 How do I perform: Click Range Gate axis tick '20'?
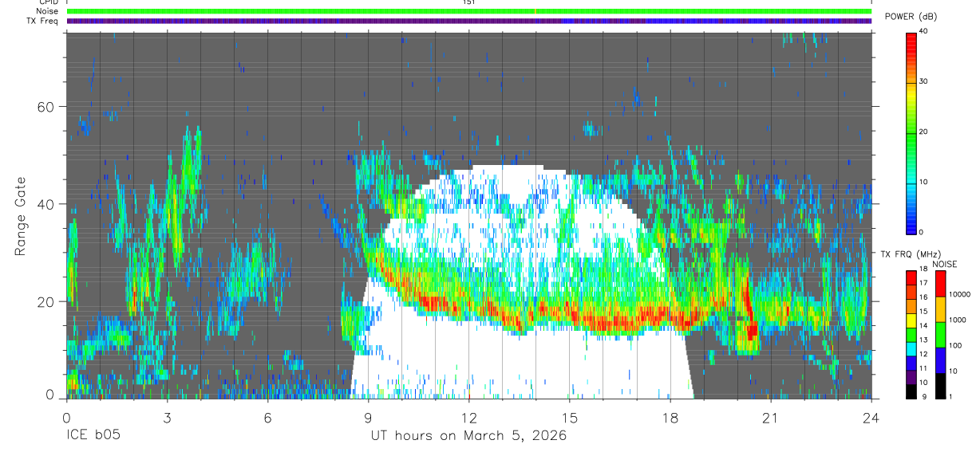tap(46, 302)
